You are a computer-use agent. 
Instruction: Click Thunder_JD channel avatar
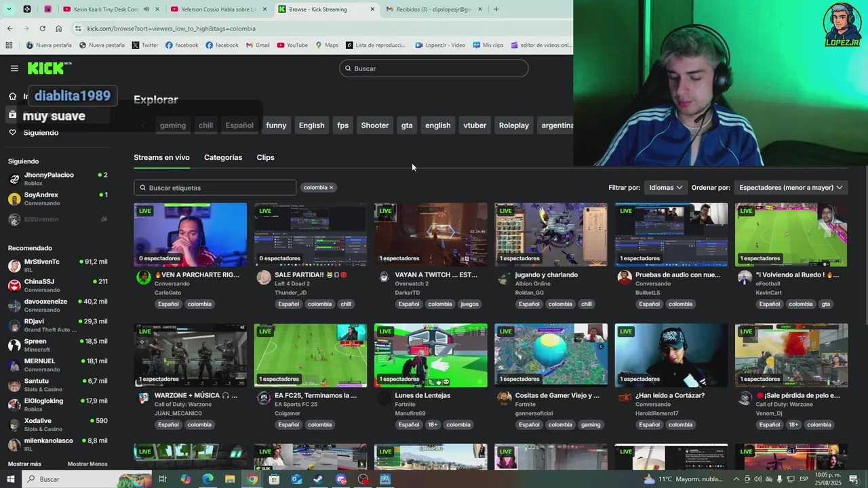(263, 277)
